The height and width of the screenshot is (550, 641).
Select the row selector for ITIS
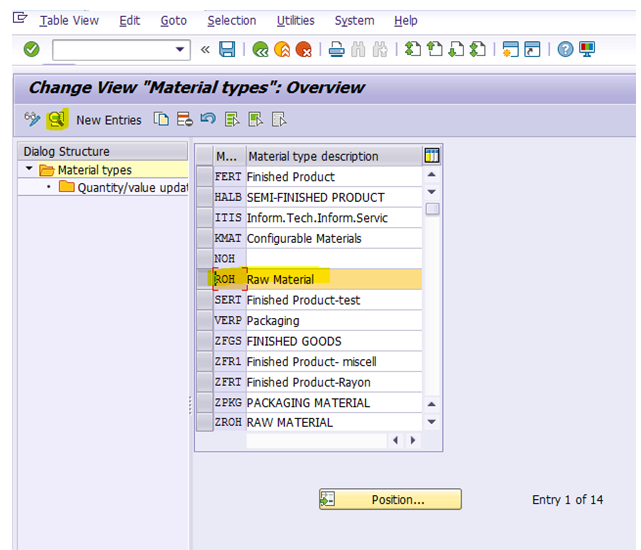click(205, 218)
